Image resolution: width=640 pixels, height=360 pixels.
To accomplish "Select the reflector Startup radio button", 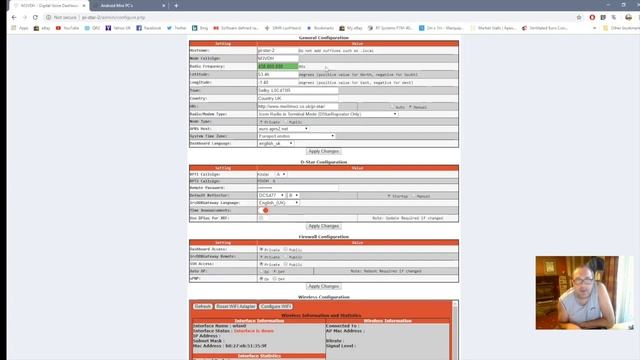I will 389,196.
